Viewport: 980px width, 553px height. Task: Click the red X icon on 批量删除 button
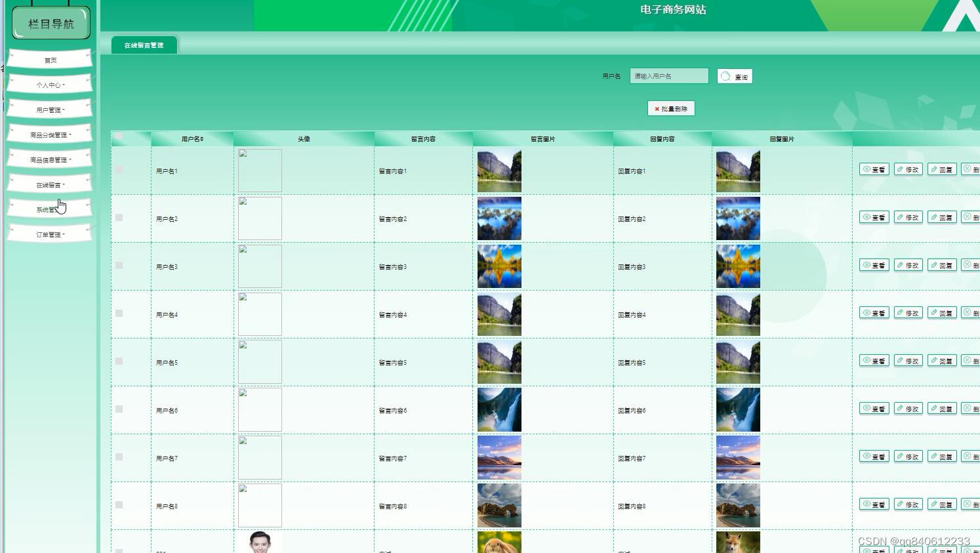tap(657, 108)
